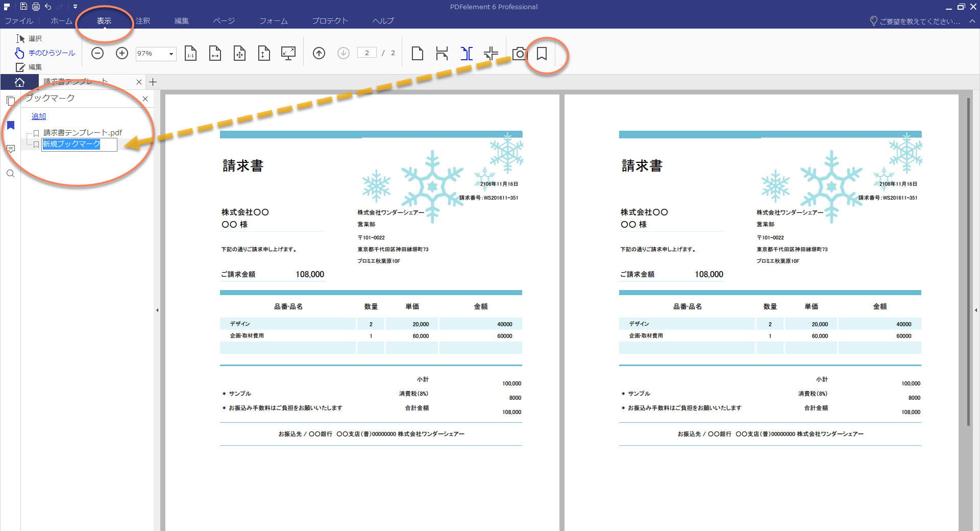Viewport: 980px width, 531px height.
Task: Switch to the フォーム tab
Action: point(274,21)
